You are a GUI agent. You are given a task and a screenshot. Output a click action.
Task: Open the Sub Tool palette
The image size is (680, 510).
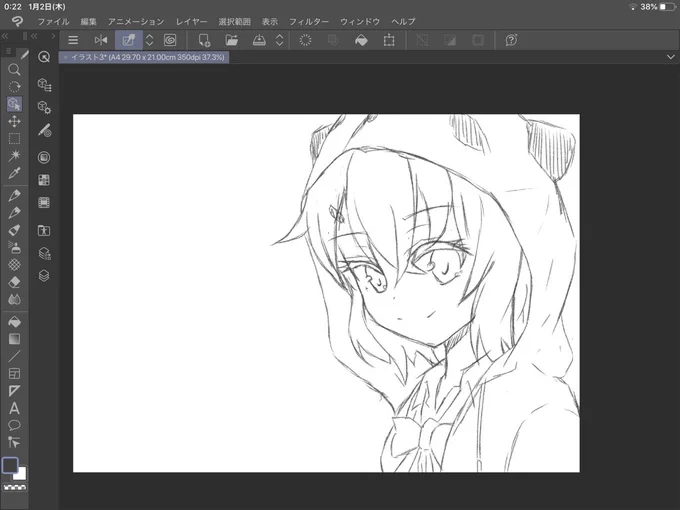click(x=44, y=85)
